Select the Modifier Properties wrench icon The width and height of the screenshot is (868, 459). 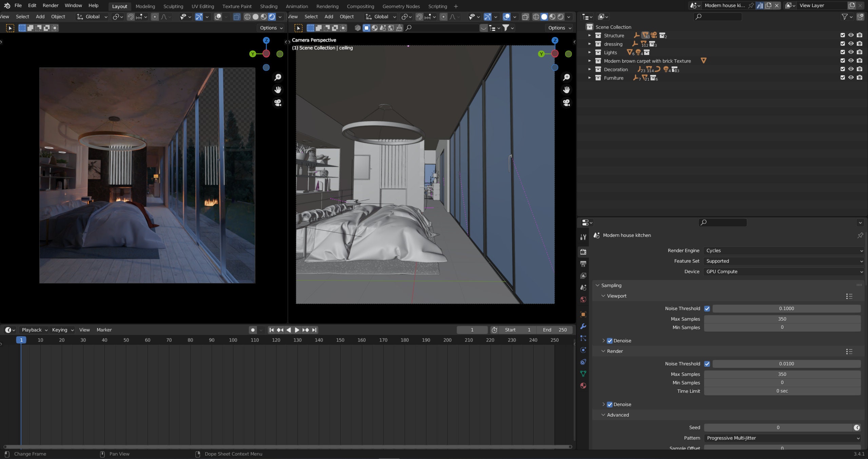(583, 326)
